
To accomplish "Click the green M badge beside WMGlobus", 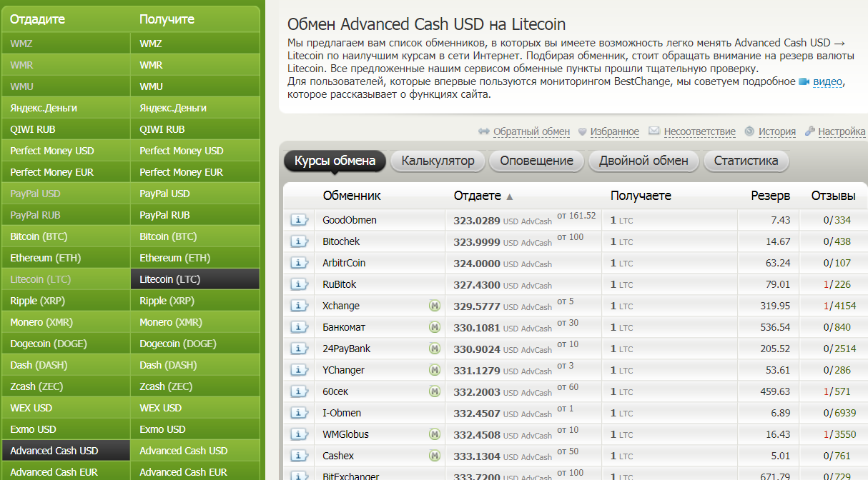I will point(434,434).
